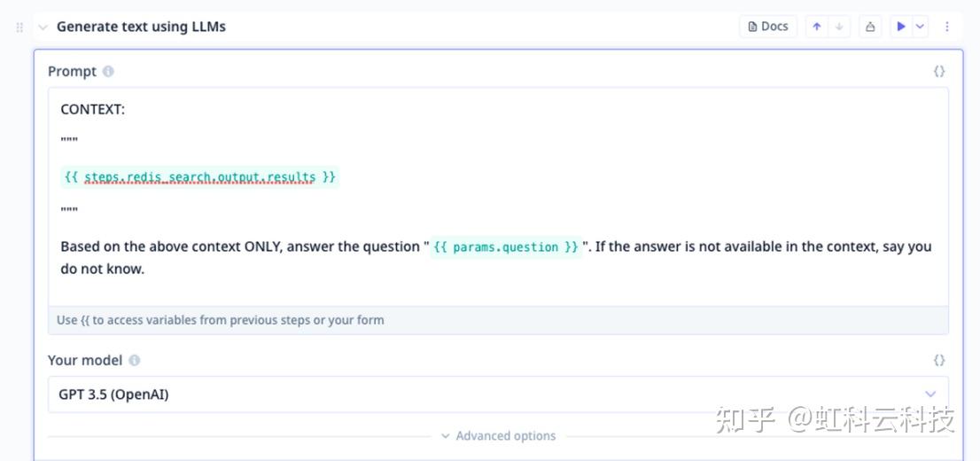Click the drag handle beside the step title

(x=20, y=27)
